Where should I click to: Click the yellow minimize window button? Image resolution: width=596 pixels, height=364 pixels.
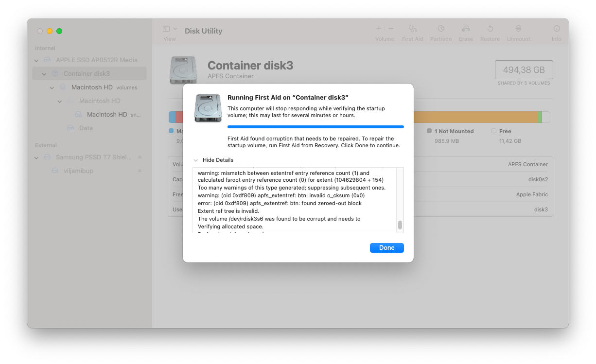pyautogui.click(x=50, y=31)
